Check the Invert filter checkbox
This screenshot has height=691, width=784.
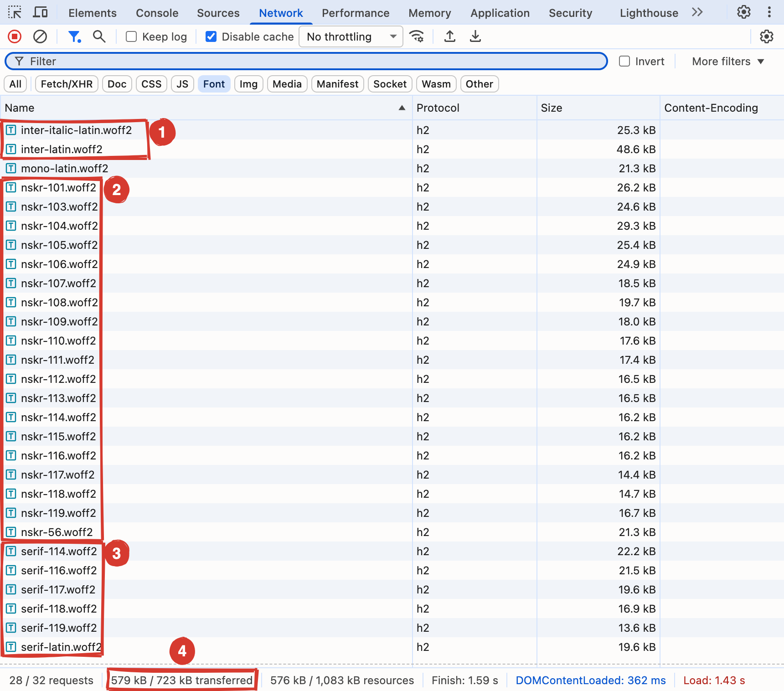624,61
